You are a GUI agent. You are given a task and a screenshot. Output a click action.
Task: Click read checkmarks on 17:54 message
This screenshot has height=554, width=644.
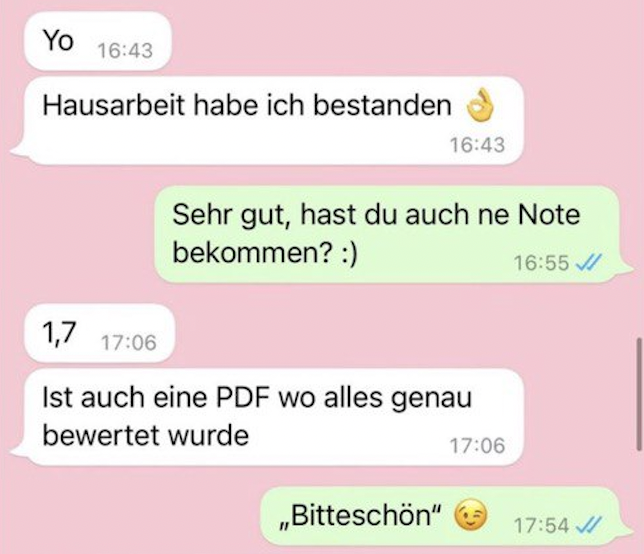(x=589, y=524)
